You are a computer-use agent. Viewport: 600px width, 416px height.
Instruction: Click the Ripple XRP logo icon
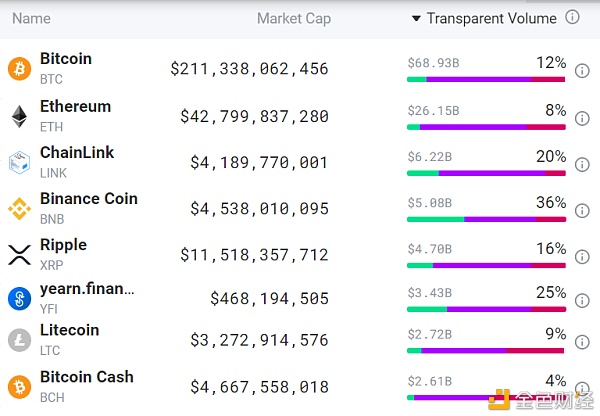point(20,255)
